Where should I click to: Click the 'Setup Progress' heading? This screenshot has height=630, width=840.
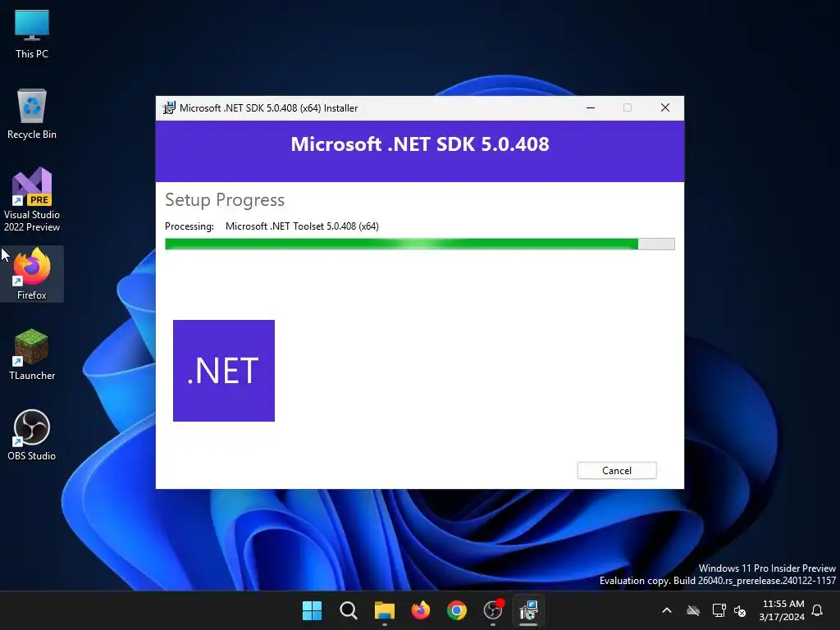point(225,200)
